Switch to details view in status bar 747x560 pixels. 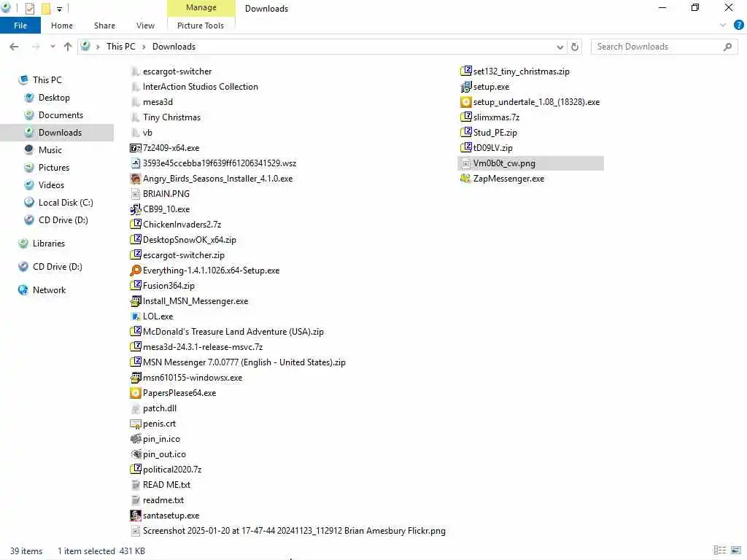click(719, 551)
